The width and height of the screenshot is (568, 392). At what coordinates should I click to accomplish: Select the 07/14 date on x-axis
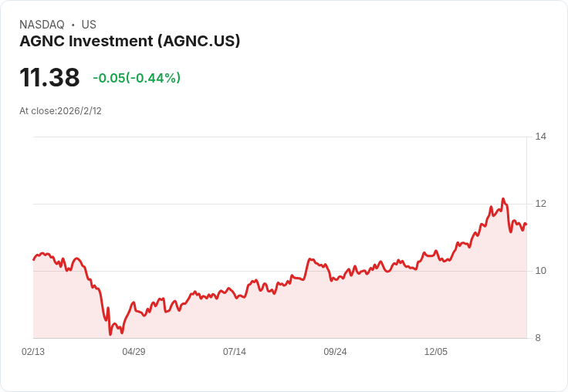click(x=235, y=352)
